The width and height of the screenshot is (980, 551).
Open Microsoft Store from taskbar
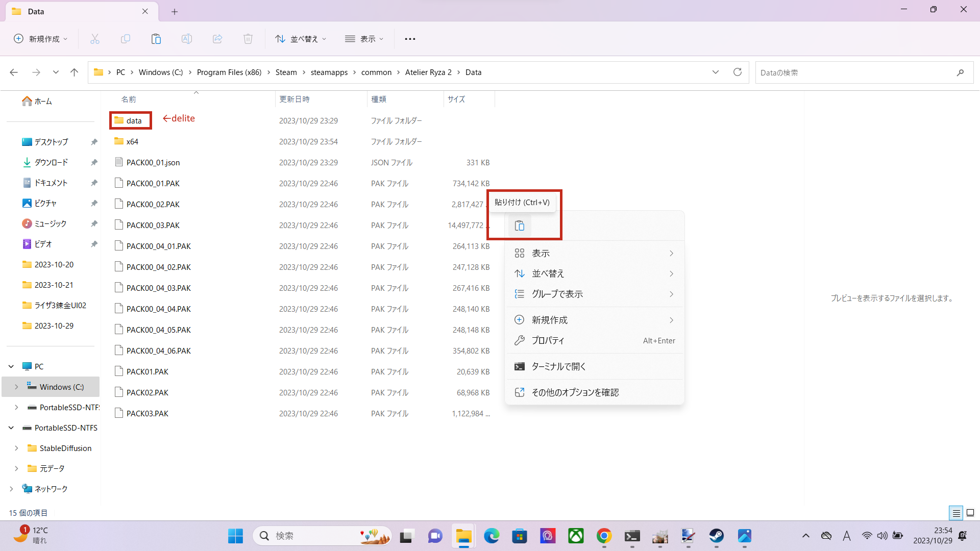coord(520,536)
